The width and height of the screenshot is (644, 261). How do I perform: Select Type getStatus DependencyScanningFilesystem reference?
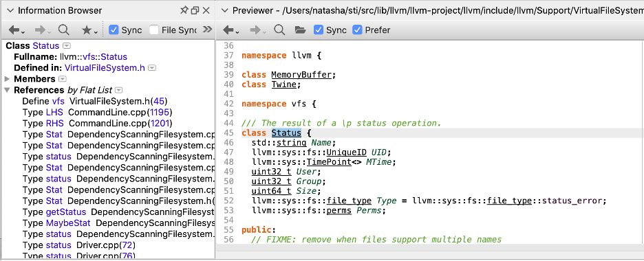[x=118, y=212]
